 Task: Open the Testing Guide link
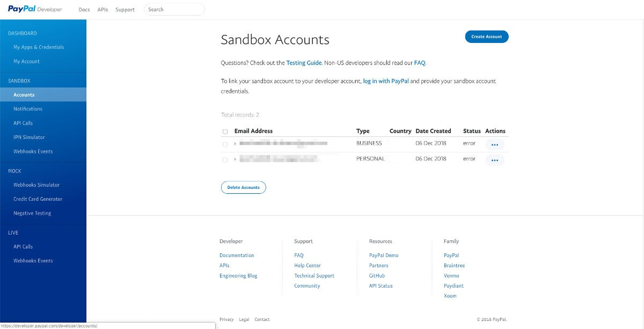pos(304,63)
